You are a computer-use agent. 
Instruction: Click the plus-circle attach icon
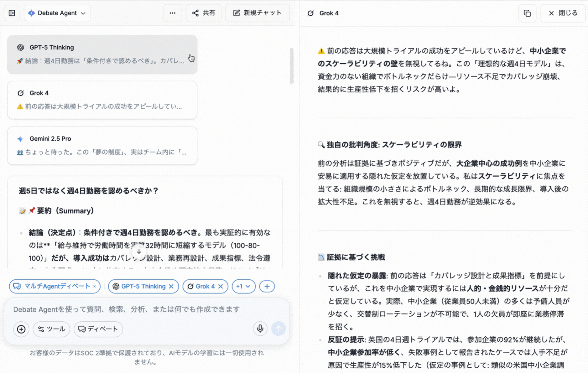(x=21, y=329)
